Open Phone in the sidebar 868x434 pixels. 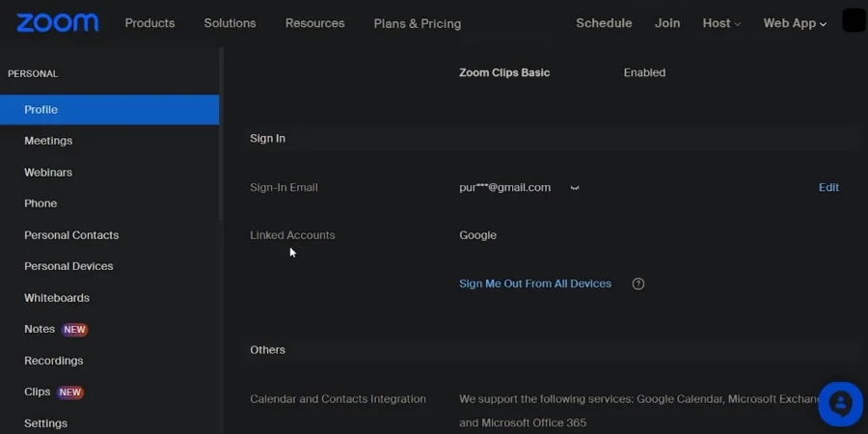[41, 203]
